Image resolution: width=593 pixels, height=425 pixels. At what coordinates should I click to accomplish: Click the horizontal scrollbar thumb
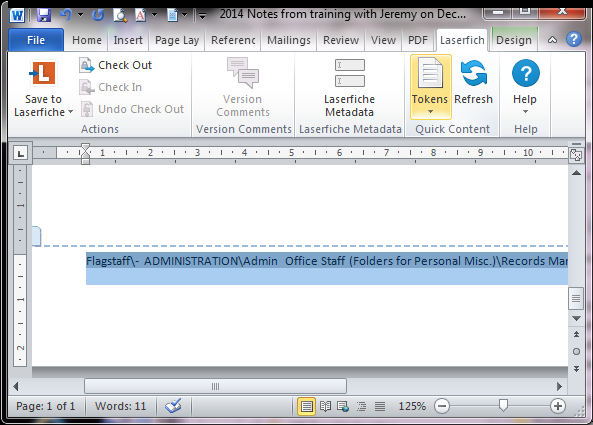click(215, 386)
